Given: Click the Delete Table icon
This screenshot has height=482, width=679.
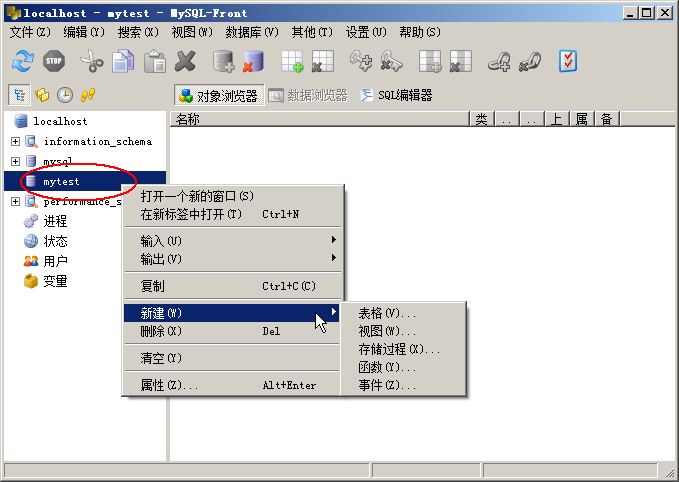Looking at the screenshot, I should click(x=323, y=61).
